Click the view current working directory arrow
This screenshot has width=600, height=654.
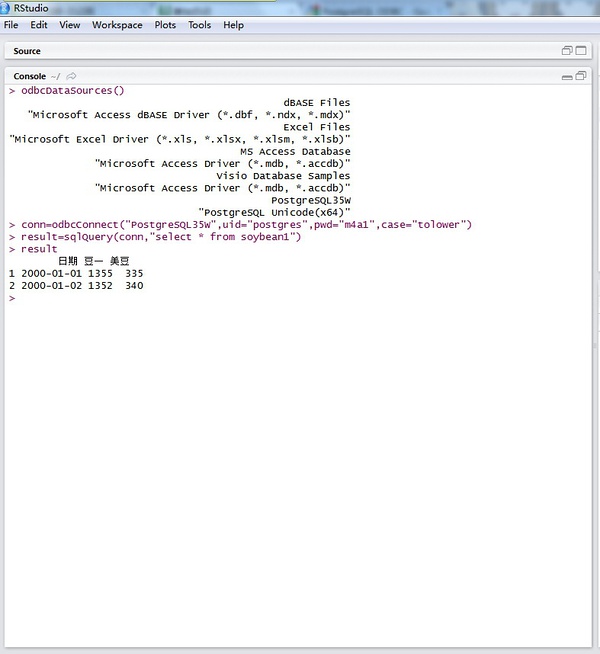pos(71,76)
